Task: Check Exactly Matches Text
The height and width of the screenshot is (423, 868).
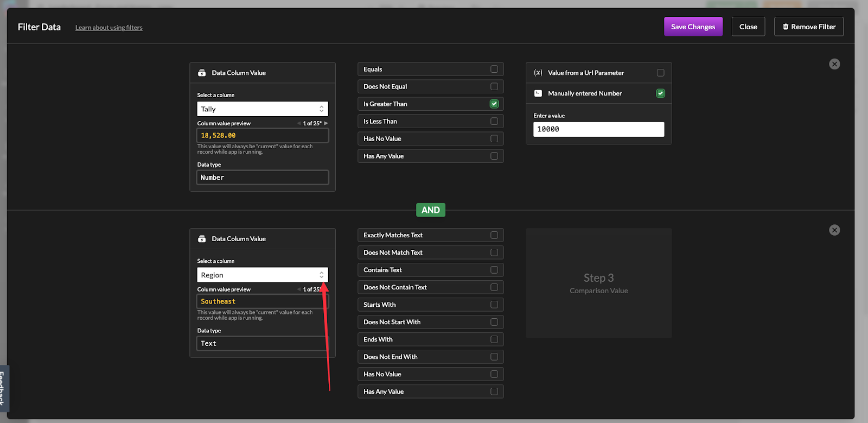Action: point(494,235)
